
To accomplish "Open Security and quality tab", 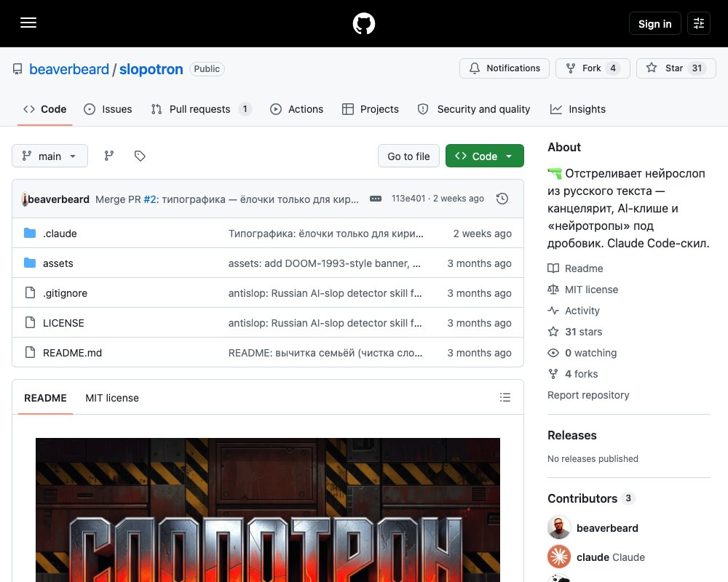I will tap(474, 109).
